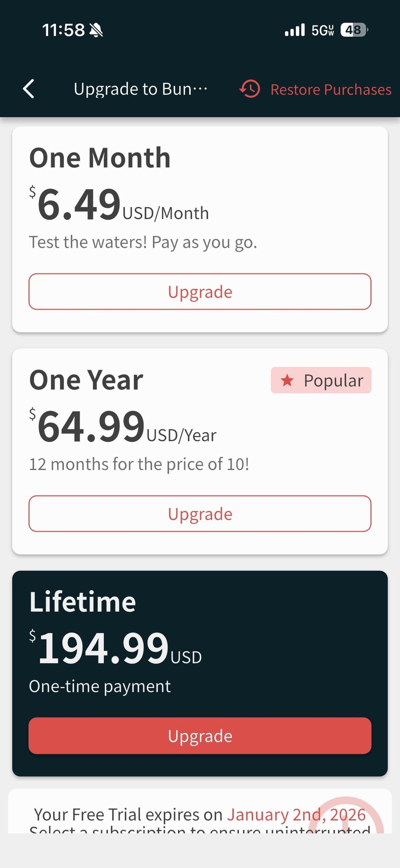
Task: Tap the January 2nd, 2026 expiry date
Action: [x=296, y=815]
